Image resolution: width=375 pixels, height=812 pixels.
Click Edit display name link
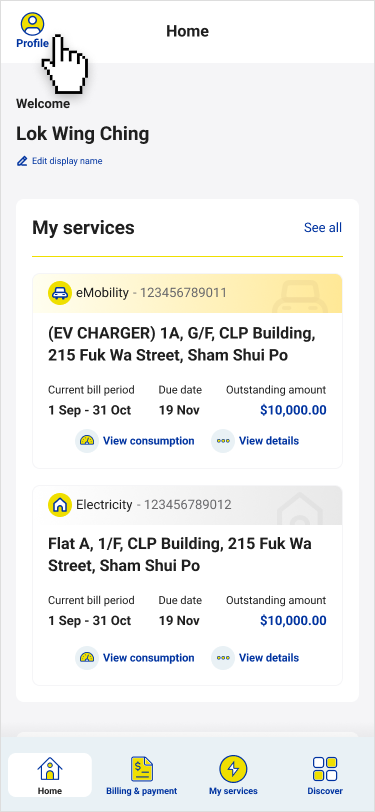pyautogui.click(x=67, y=161)
